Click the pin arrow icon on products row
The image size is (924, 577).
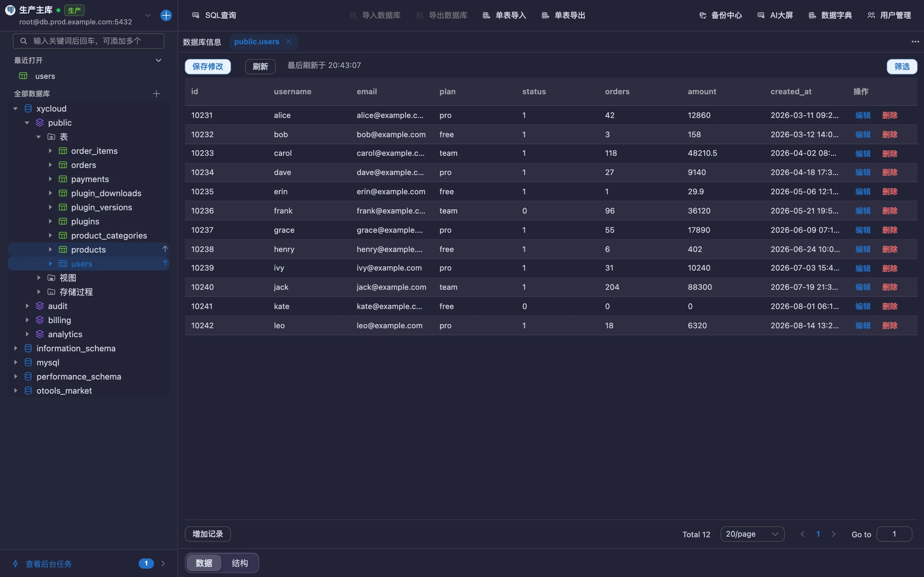[165, 249]
